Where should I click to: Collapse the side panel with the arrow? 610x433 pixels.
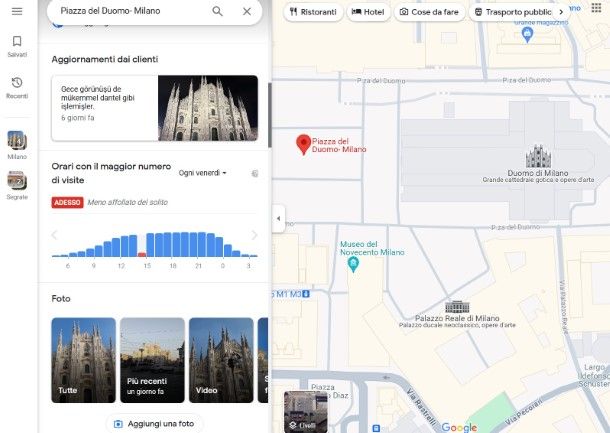click(279, 218)
